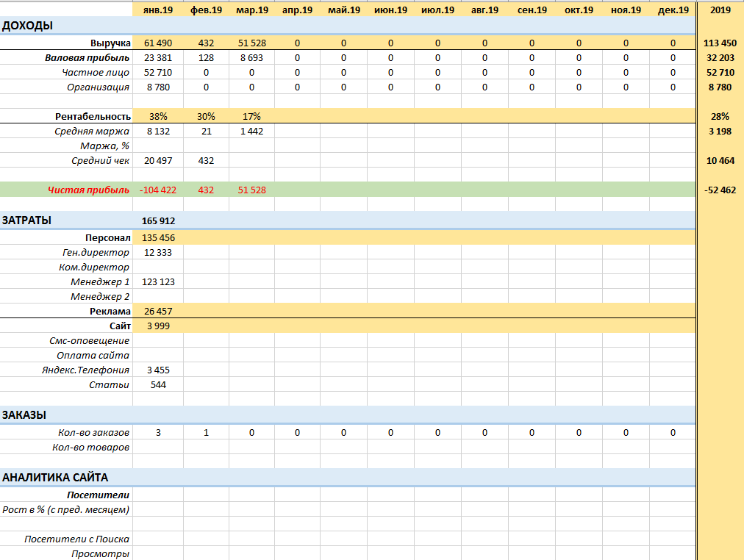Select cell with value 20 497

158,161
